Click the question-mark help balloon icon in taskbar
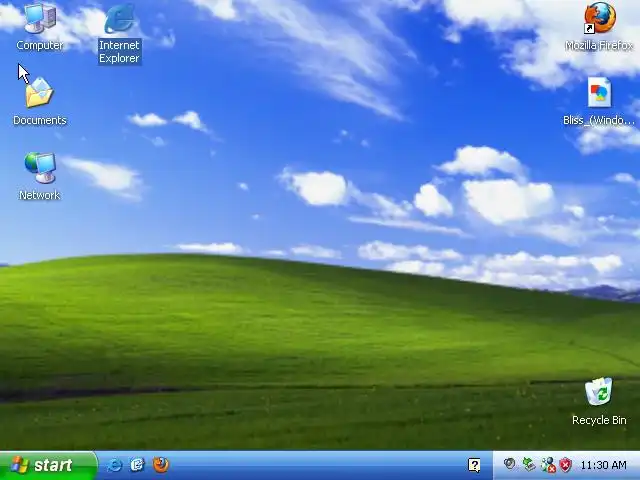The height and width of the screenshot is (480, 640). (474, 465)
